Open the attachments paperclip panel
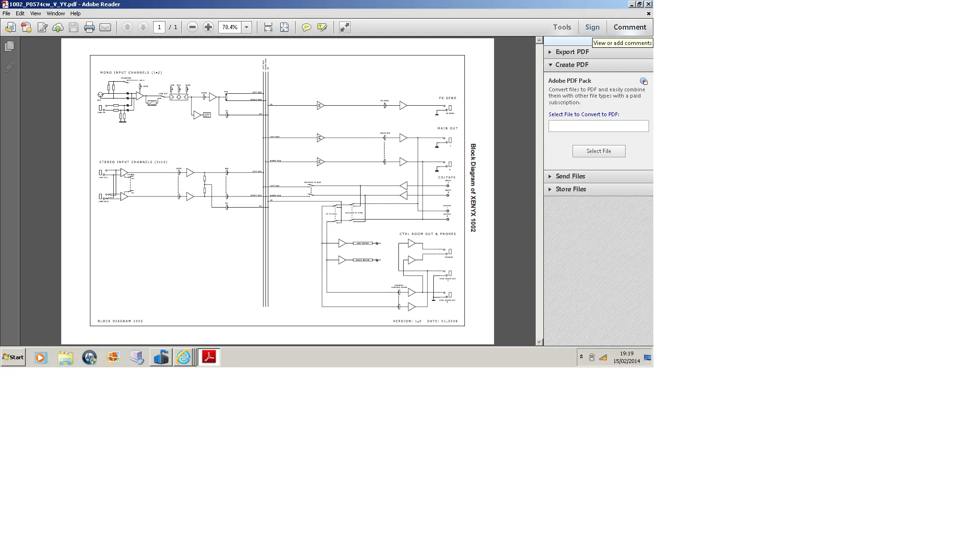Image resolution: width=980 pixels, height=551 pixels. coord(9,66)
